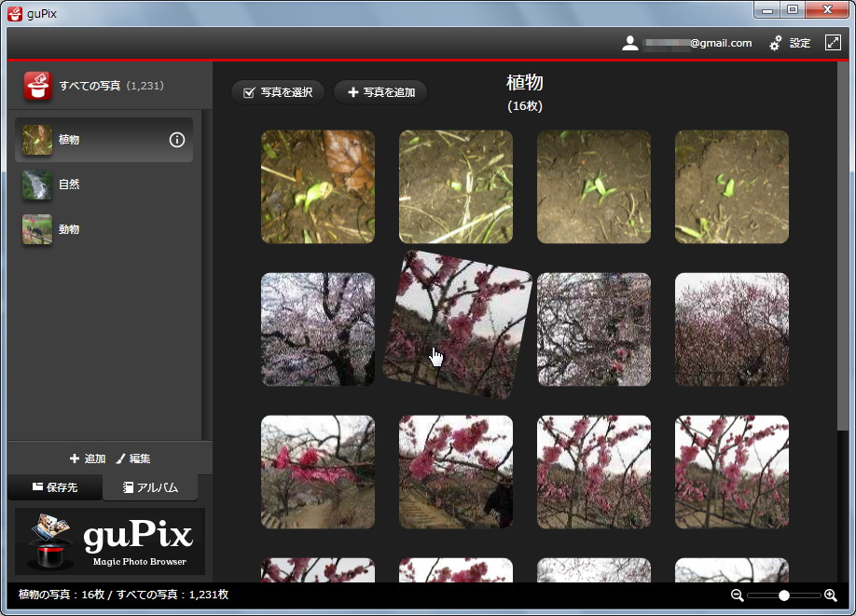Screen dimensions: 856x616
Task: Open the sprout with brown leaf photo
Action: click(x=318, y=186)
